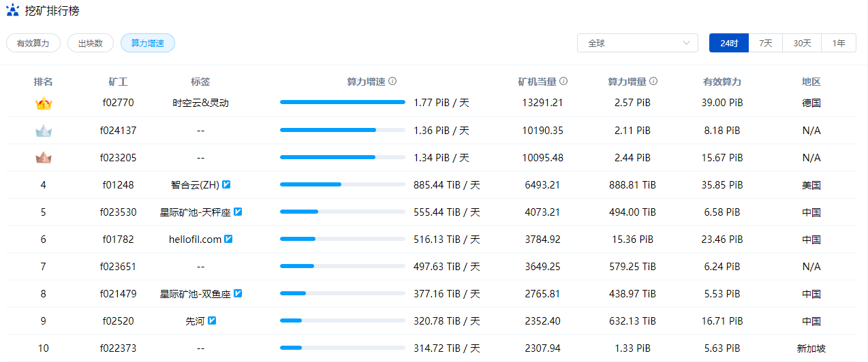The width and height of the screenshot is (868, 362).
Task: Open miner f02770 details link
Action: pyautogui.click(x=118, y=103)
